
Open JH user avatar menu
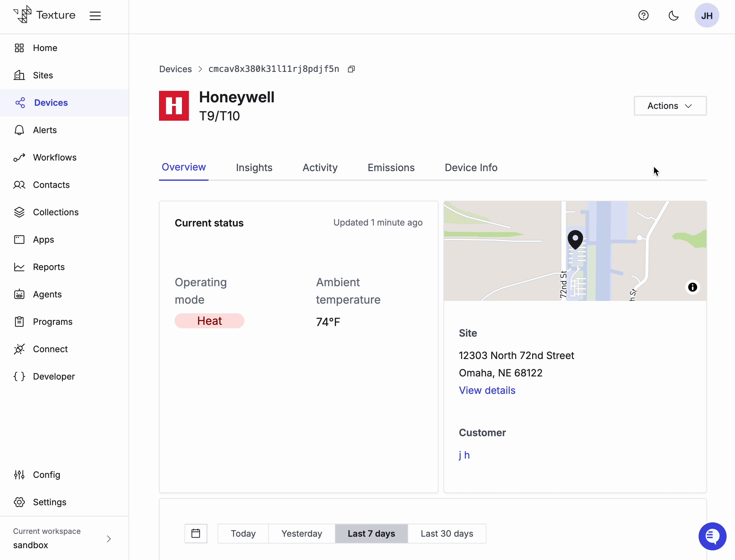tap(707, 15)
